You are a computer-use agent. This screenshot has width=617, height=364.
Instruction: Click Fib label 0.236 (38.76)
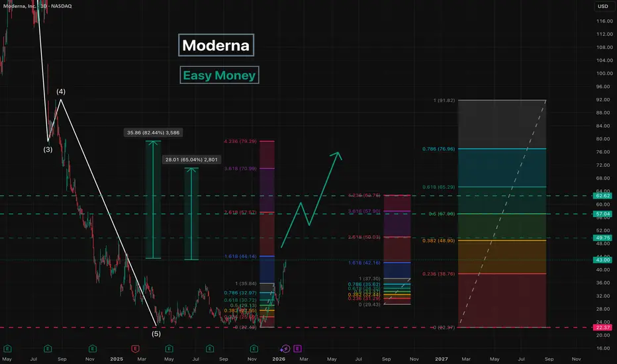(439, 274)
